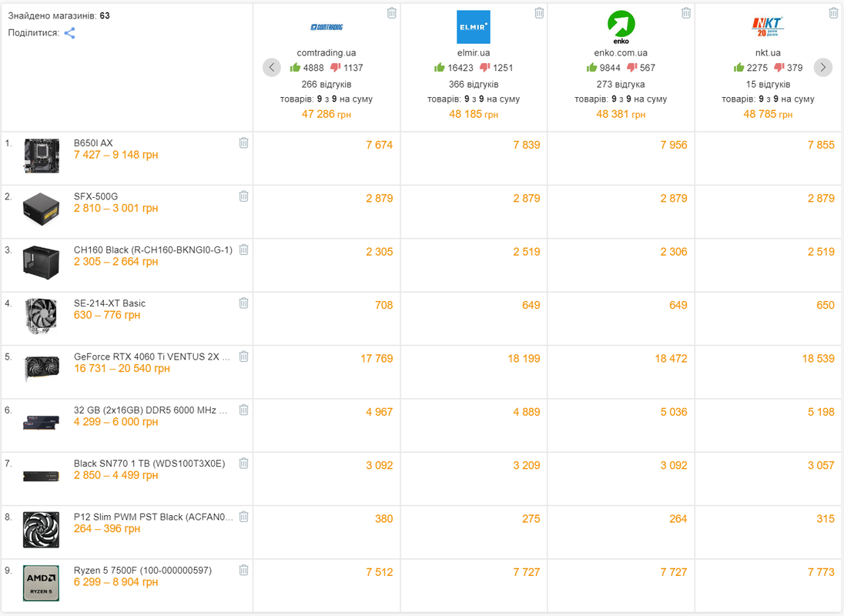Open the comtrading.ua store link
The height and width of the screenshot is (616, 844).
point(327,52)
